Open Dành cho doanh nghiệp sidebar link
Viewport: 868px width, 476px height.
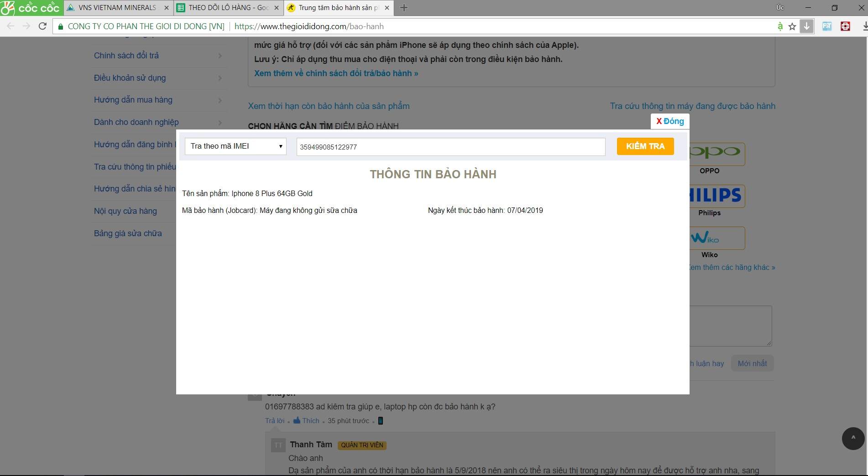tap(136, 122)
